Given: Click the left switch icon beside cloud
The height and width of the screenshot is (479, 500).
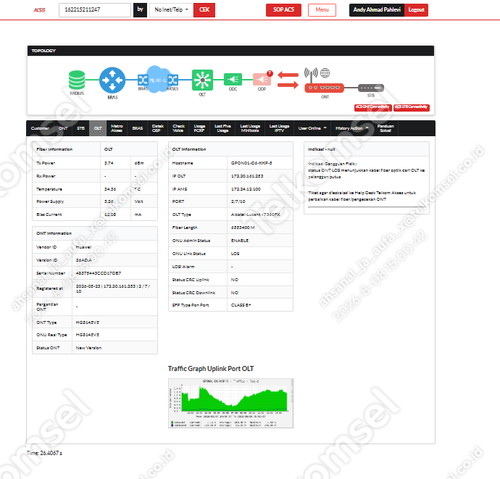Looking at the screenshot, I should tap(143, 80).
